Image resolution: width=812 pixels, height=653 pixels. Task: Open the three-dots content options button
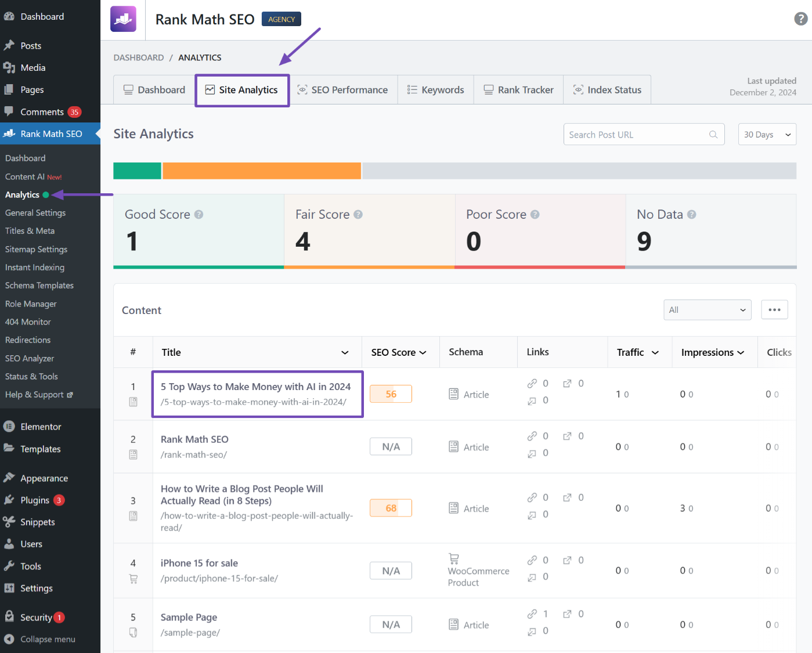(x=774, y=309)
